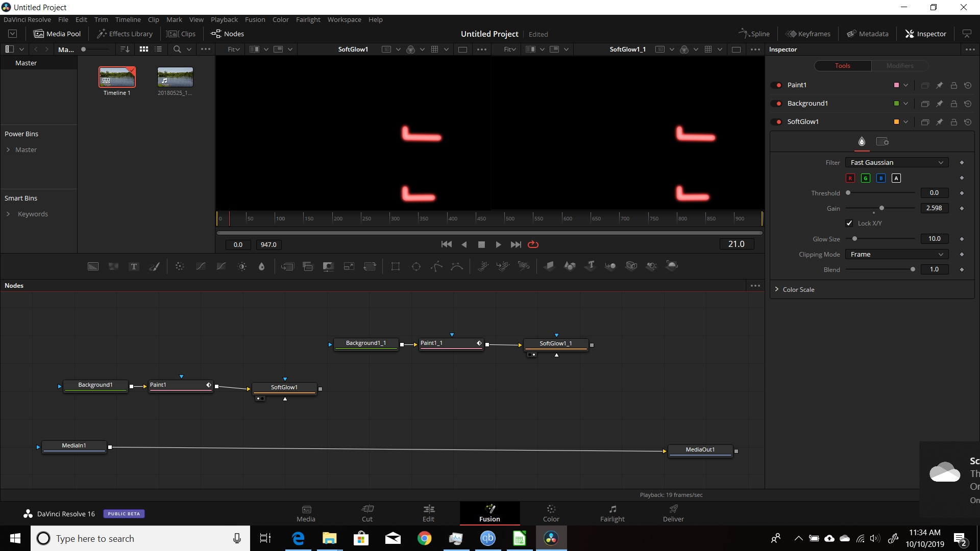Open the Effects Library panel
980x551 pixels.
click(x=125, y=34)
